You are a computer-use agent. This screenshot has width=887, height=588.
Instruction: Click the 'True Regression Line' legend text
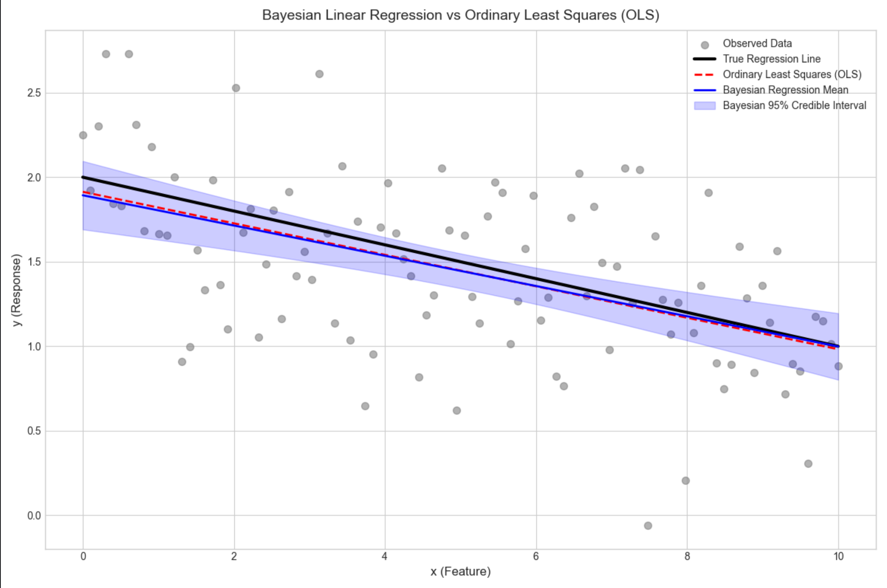click(x=771, y=59)
